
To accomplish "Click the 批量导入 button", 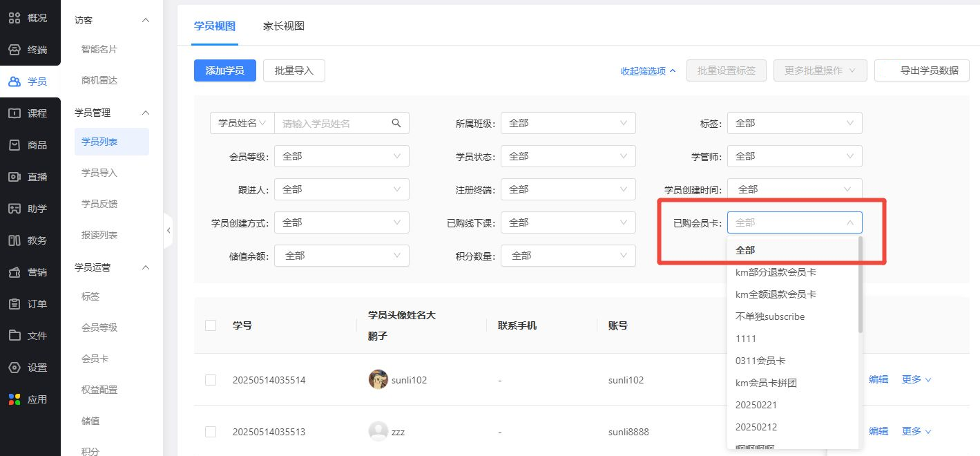I will pos(294,70).
